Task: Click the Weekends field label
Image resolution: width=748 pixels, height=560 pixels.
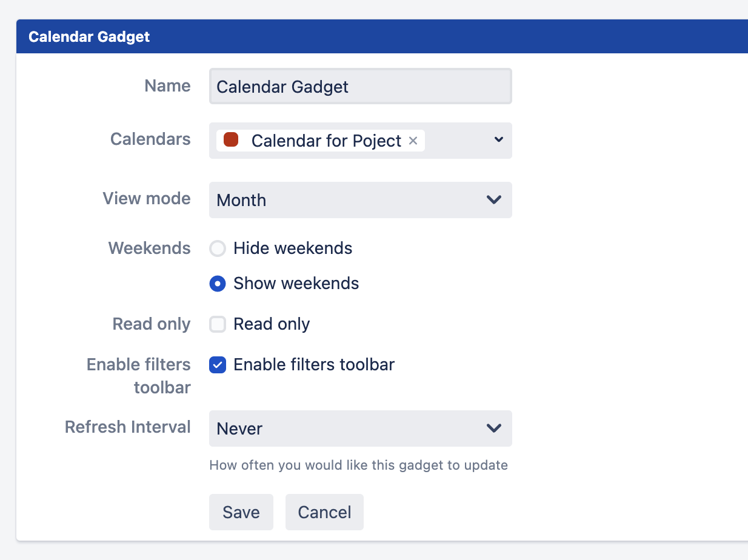Action: tap(149, 248)
